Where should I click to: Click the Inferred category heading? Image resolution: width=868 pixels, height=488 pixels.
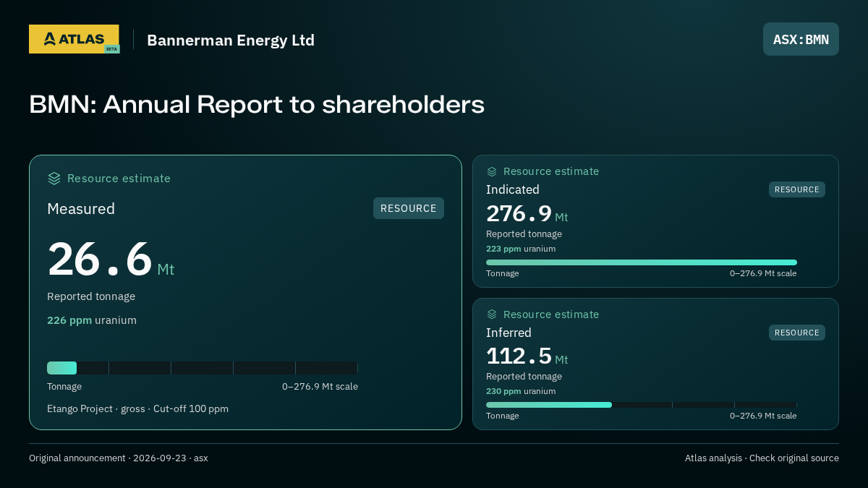click(509, 333)
